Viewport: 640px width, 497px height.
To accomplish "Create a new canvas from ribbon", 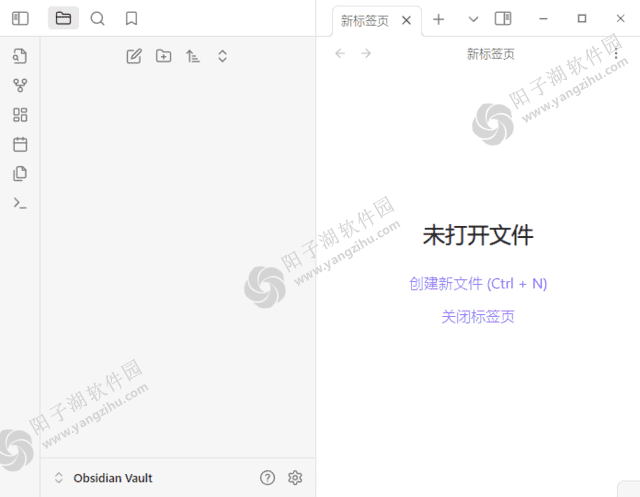I will pos(20,115).
